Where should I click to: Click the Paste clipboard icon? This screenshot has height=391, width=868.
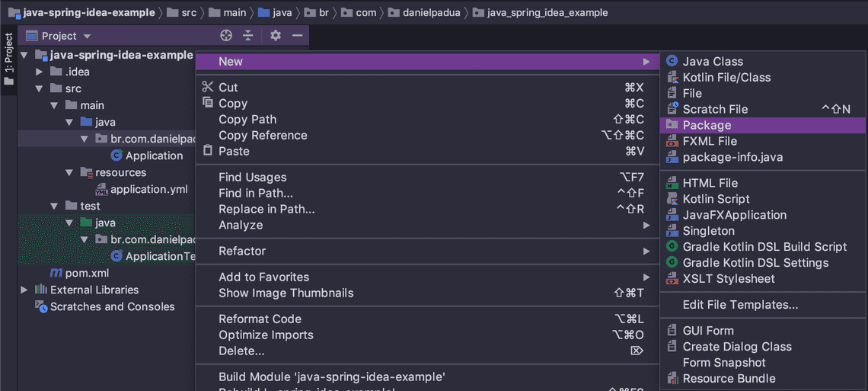click(x=208, y=151)
